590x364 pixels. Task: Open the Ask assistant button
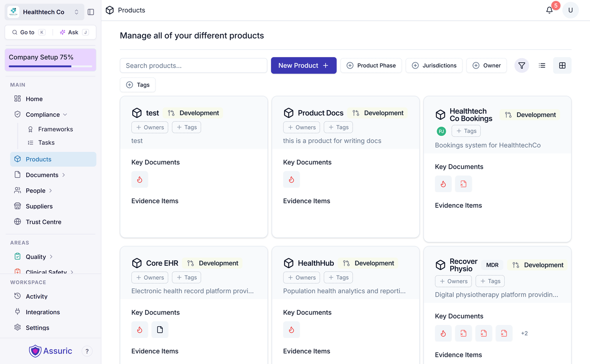(74, 32)
